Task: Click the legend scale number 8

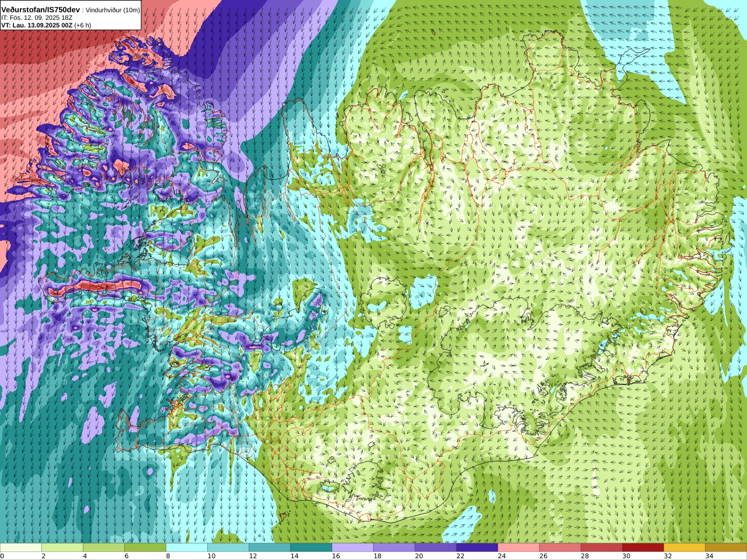Action: point(168,556)
